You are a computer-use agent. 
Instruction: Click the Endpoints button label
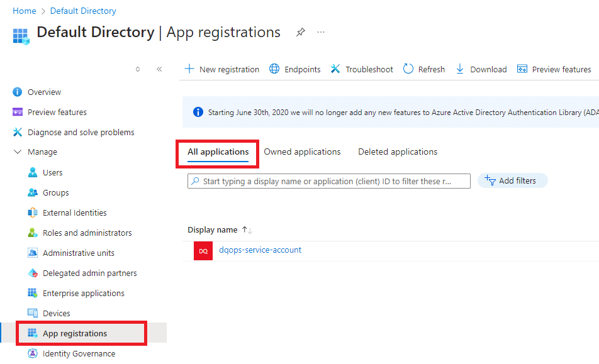(x=303, y=69)
